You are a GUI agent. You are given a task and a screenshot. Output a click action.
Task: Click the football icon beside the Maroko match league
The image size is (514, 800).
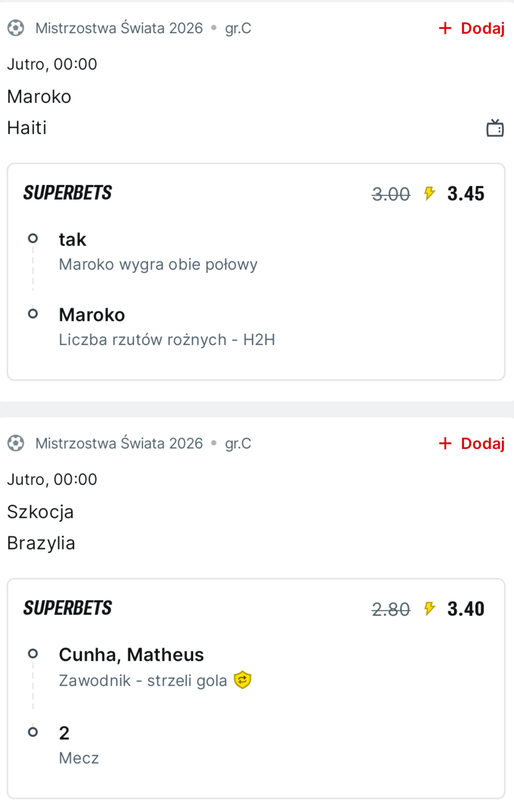click(15, 28)
